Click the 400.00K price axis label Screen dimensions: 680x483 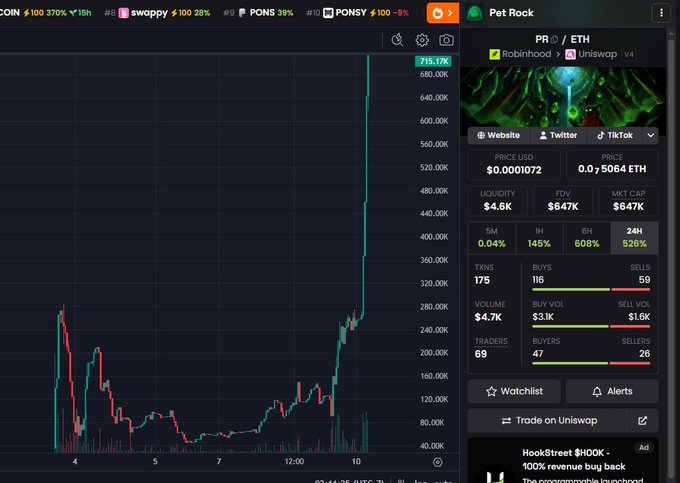tap(434, 237)
